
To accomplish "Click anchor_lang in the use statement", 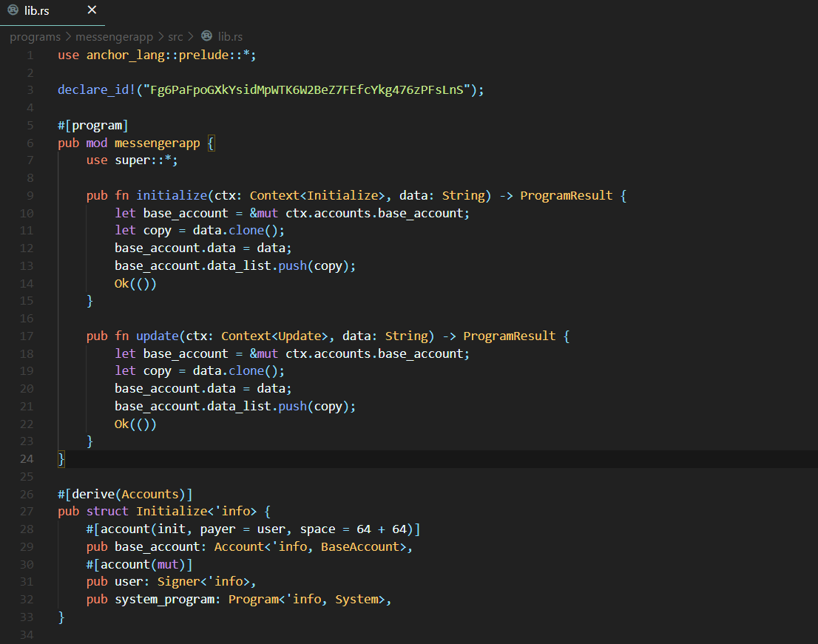I will point(125,55).
